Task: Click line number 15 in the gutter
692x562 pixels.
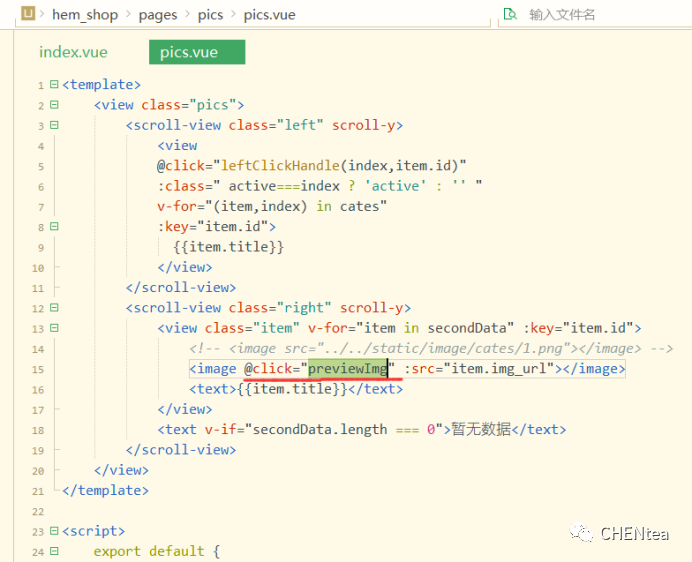Action: coord(38,369)
